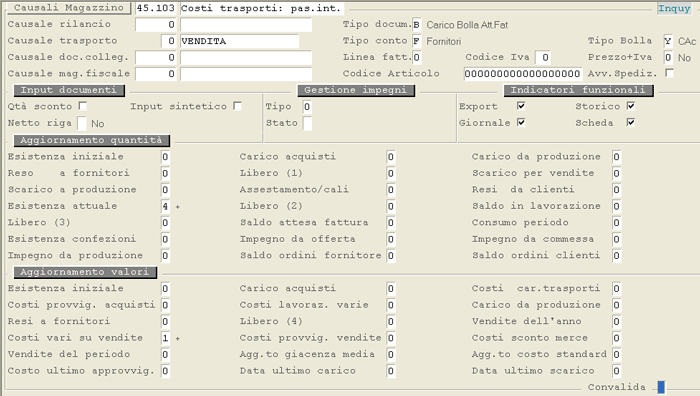
Task: Uncheck the Export indicator checkbox
Action: [x=521, y=106]
